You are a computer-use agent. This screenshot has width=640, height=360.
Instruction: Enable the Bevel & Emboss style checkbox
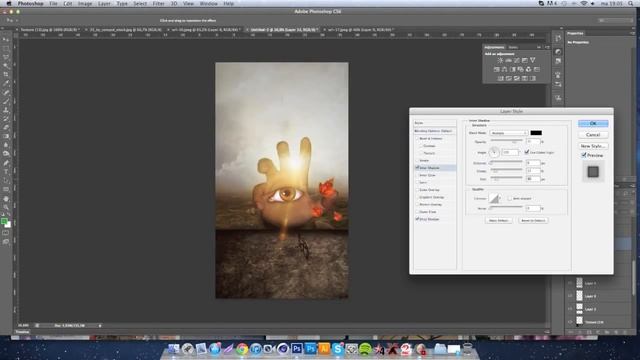coord(417,138)
